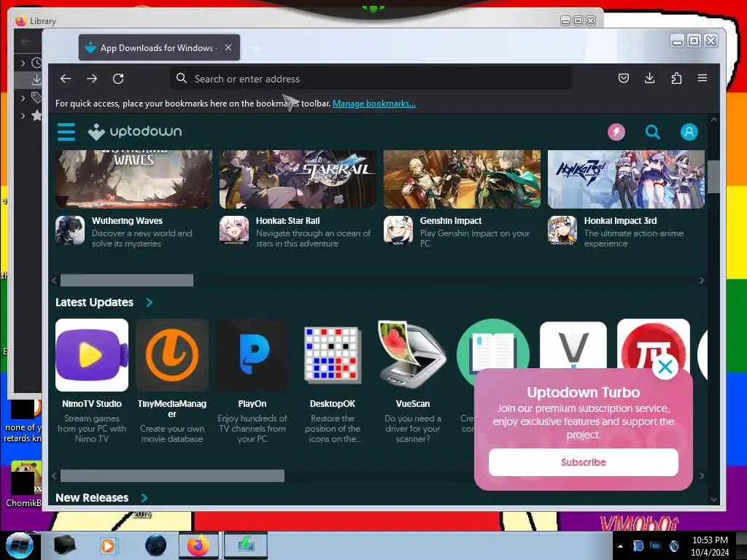Open the Firefox taskbar button
The height and width of the screenshot is (560, 747).
pos(198,545)
